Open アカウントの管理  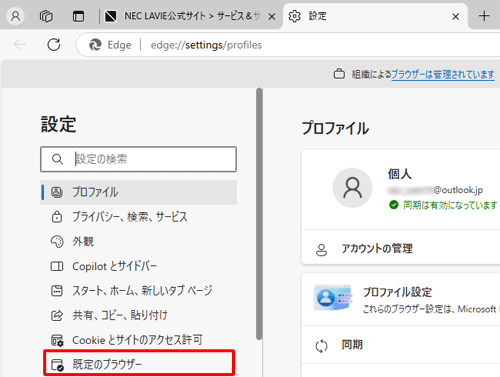click(401, 249)
